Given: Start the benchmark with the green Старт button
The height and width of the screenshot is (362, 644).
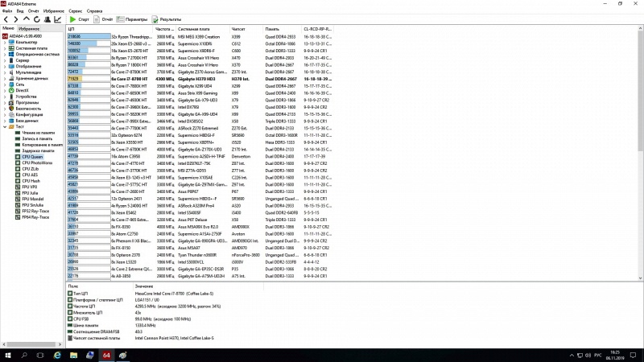Looking at the screenshot, I should point(79,19).
